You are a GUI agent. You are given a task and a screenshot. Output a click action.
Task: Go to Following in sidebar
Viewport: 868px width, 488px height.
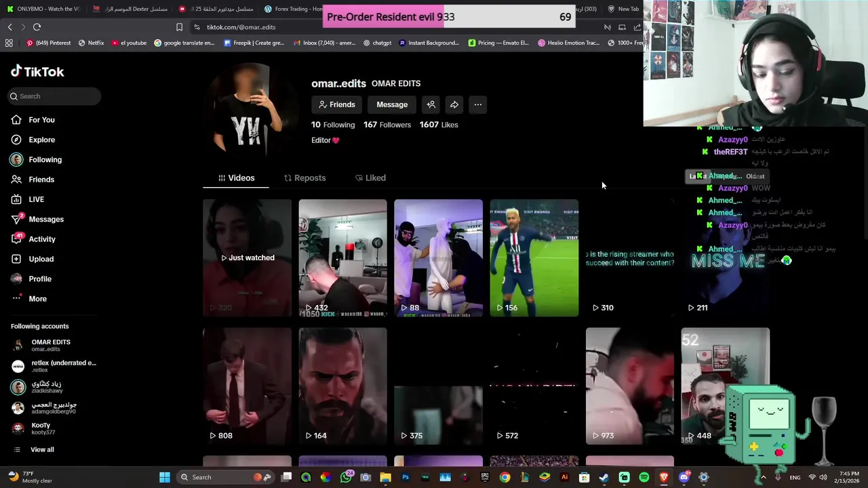tap(36, 159)
